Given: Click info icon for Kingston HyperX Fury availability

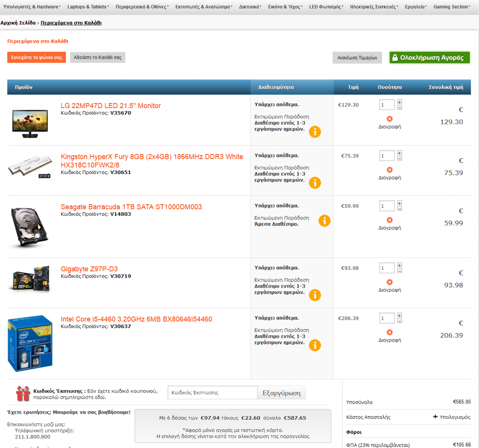Looking at the screenshot, I should coord(315,183).
